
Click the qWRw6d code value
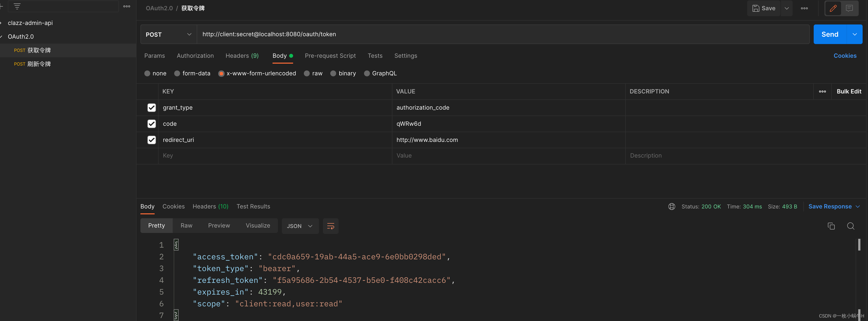pos(408,124)
